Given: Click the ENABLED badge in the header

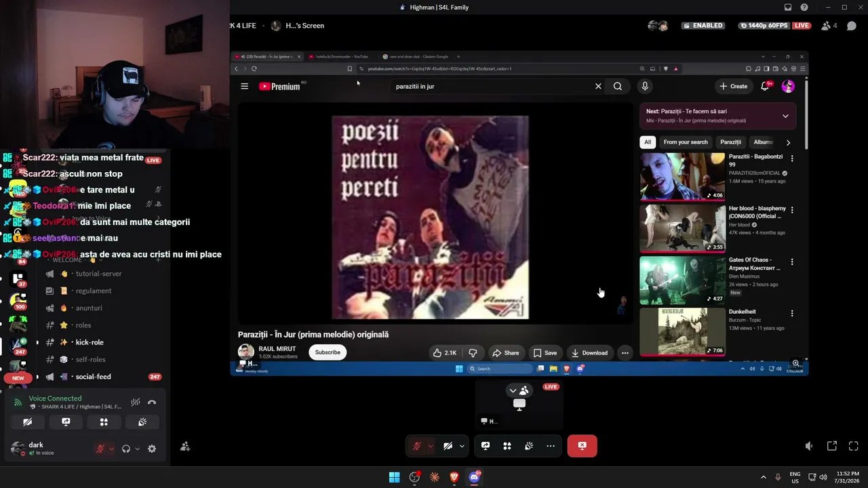Looking at the screenshot, I should (x=703, y=26).
